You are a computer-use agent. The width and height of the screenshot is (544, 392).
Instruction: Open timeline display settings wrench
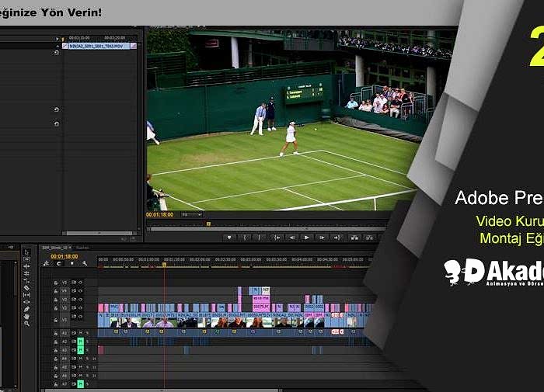(x=85, y=264)
